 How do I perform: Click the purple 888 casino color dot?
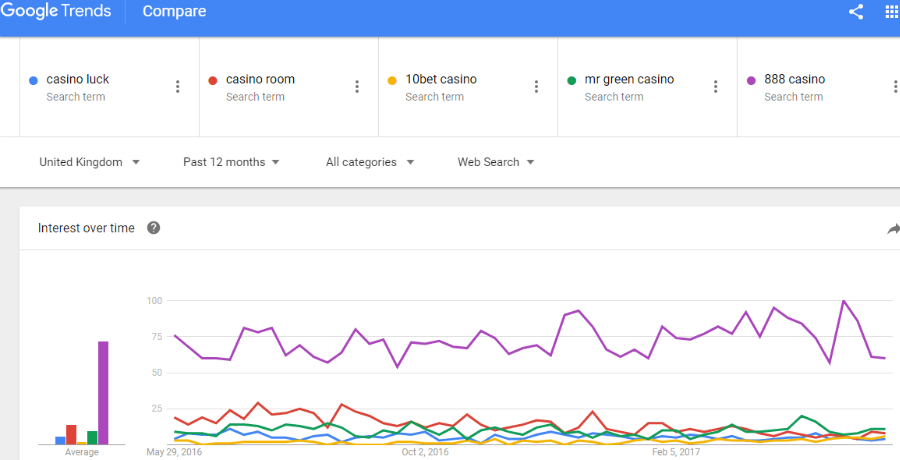(751, 80)
